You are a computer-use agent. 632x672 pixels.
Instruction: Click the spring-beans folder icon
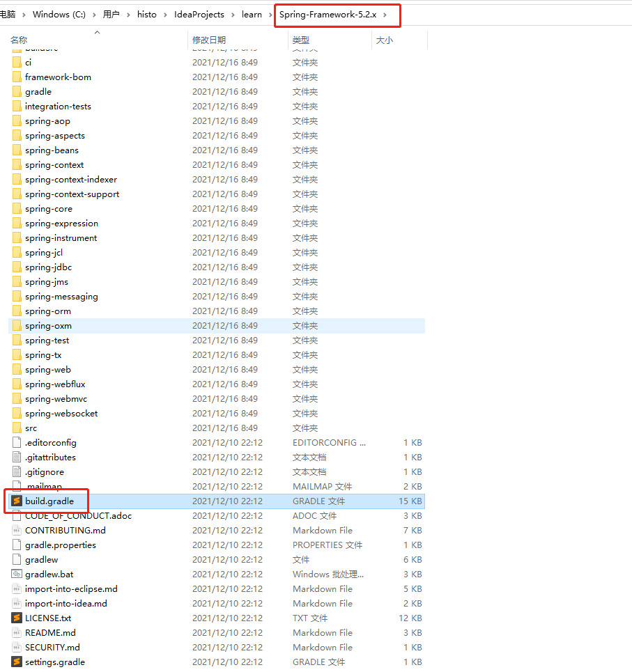[x=17, y=150]
